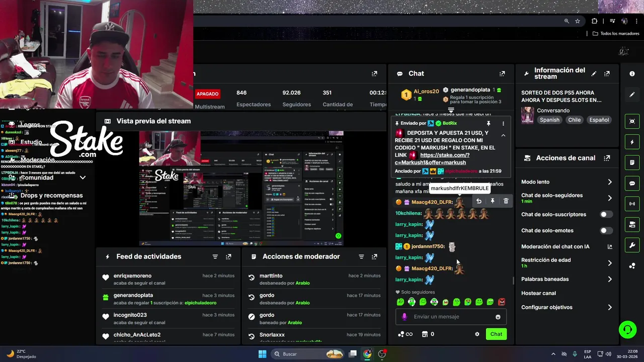
Task: Click purple microphone icon in message box
Action: pos(405,317)
